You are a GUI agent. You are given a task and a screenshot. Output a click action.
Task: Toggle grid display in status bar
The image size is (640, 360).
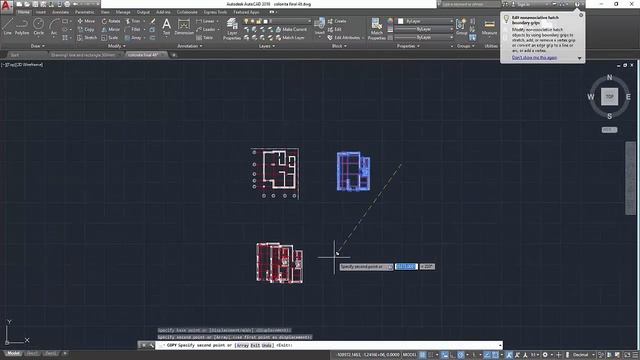pyautogui.click(x=423, y=355)
